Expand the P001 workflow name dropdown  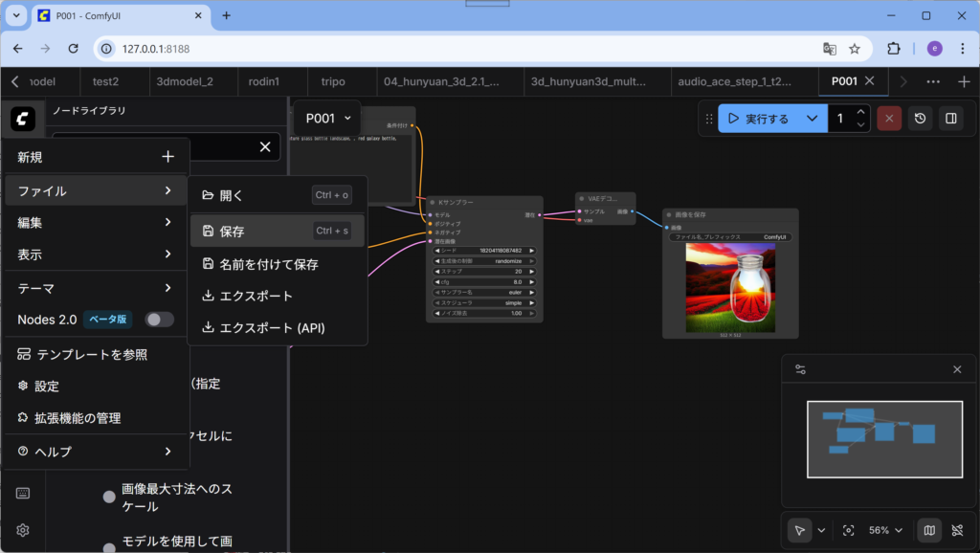327,119
